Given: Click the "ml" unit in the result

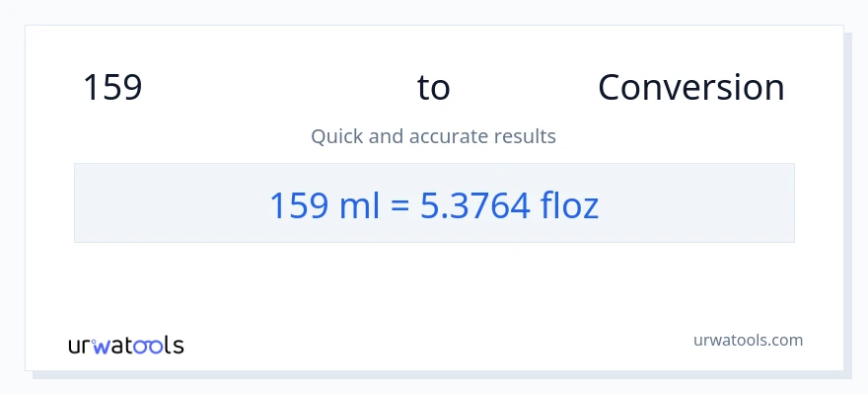Looking at the screenshot, I should point(356,204).
